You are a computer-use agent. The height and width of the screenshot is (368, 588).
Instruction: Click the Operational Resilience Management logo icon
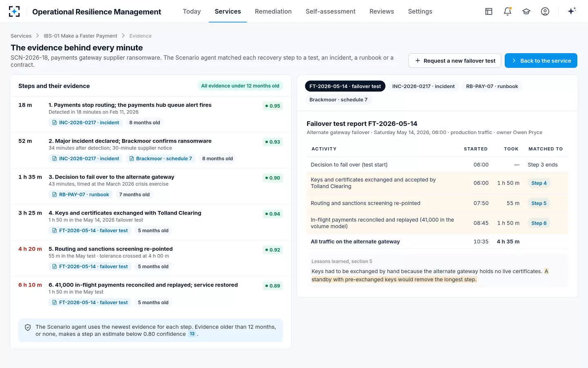coord(14,11)
